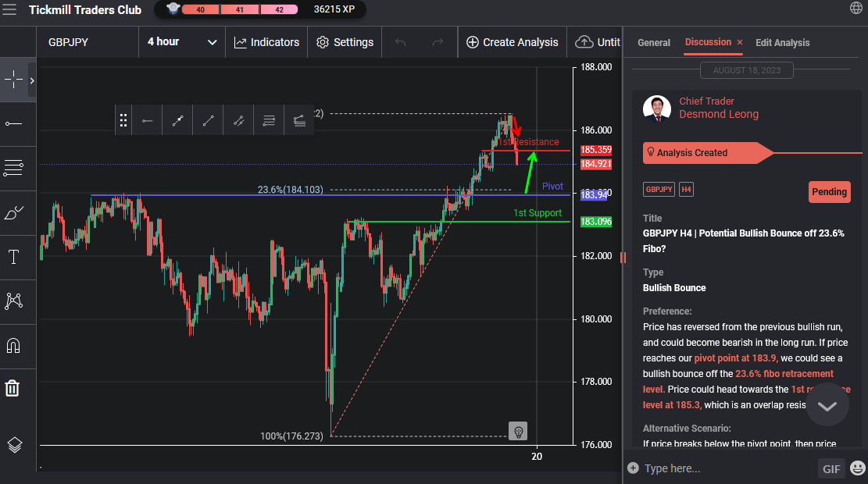Image resolution: width=868 pixels, height=484 pixels.
Task: Pick the Fib retracement tool in floating toolbar
Action: 269,120
